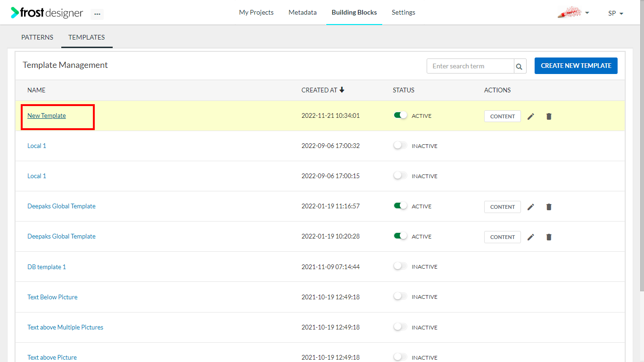
Task: Focus the Enter search term field
Action: (470, 66)
